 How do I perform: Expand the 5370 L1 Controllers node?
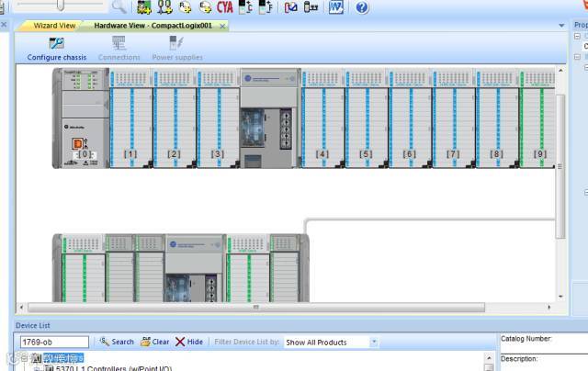(37, 369)
